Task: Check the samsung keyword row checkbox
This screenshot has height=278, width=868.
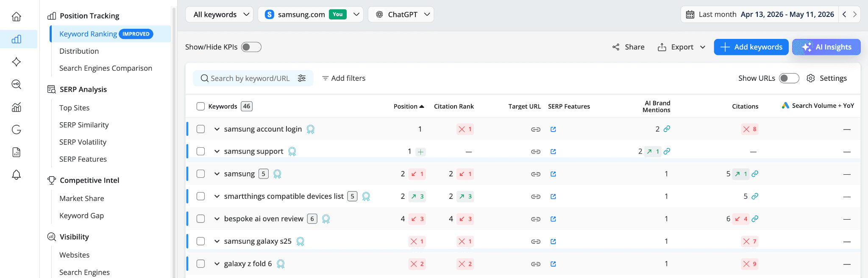Action: point(201,174)
